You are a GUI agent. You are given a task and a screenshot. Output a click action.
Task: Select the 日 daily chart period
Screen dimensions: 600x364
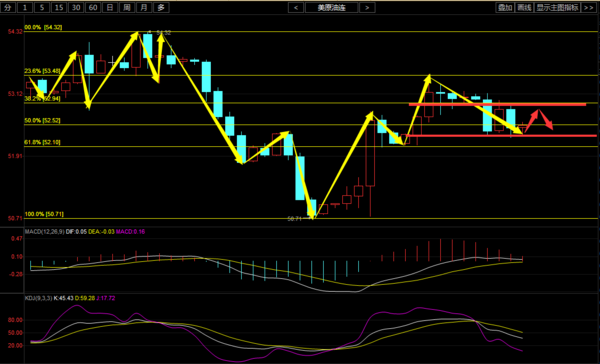[110, 7]
